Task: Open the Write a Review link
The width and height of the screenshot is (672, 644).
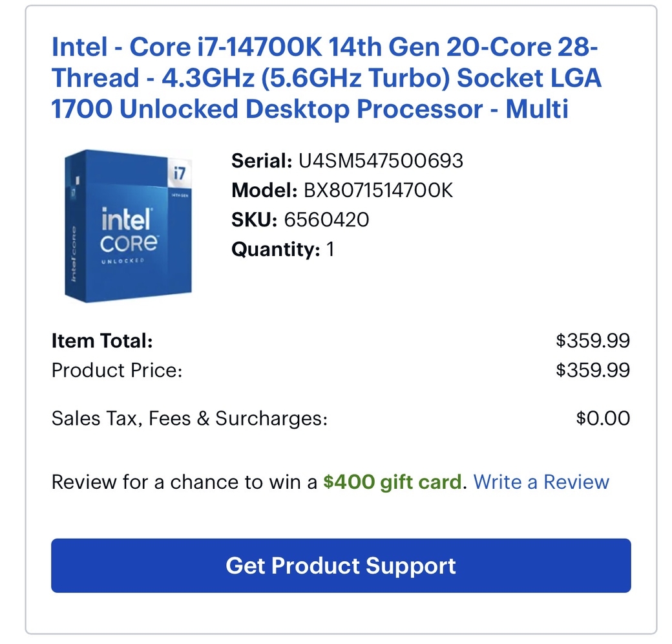Action: tap(541, 482)
